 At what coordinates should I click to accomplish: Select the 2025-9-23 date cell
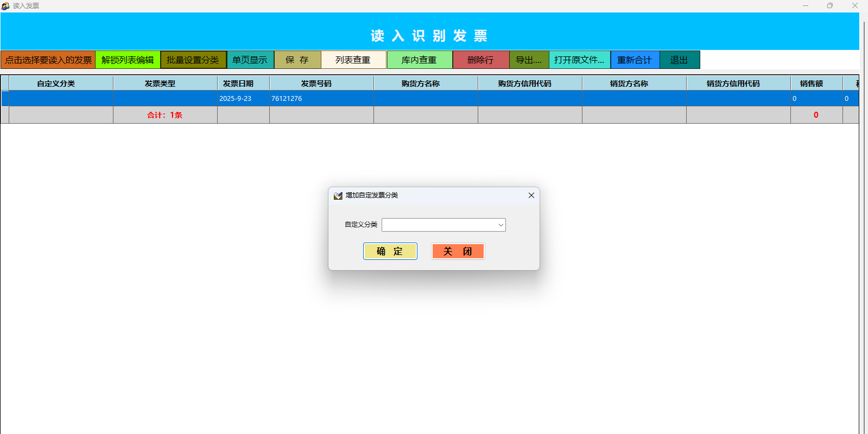click(x=243, y=99)
